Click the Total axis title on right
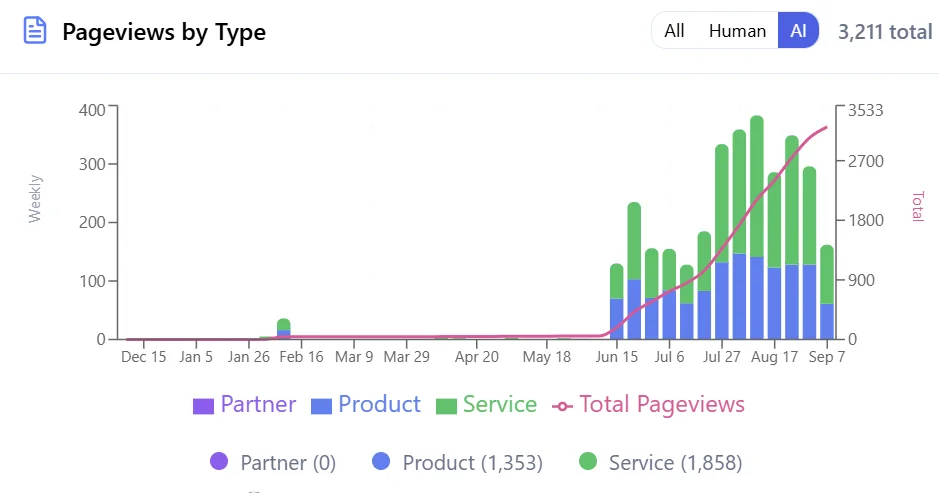This screenshot has height=493, width=939. point(917,207)
